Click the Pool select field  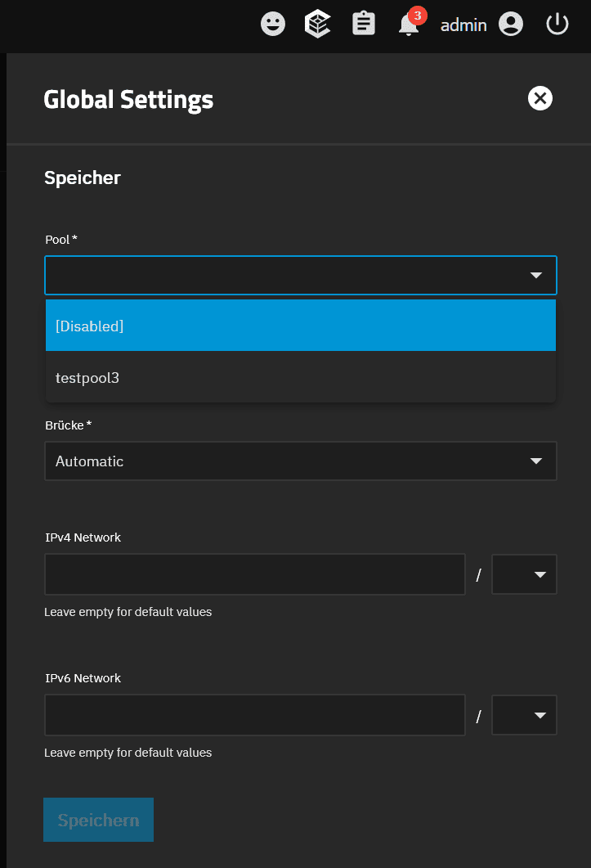pyautogui.click(x=278, y=276)
